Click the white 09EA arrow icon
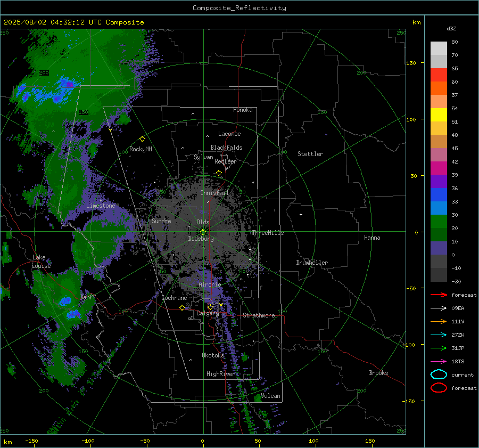This screenshot has height=448, width=479. [439, 308]
